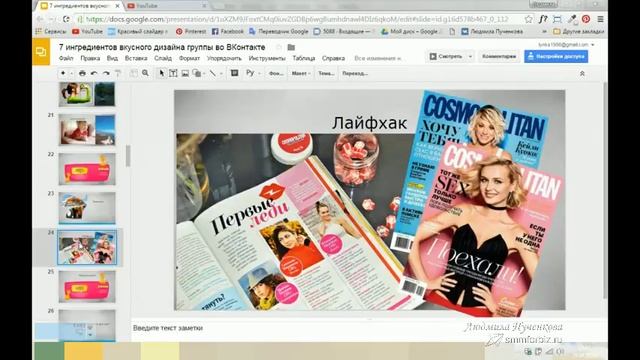
Task: Select the line tool icon
Action: tap(213, 73)
